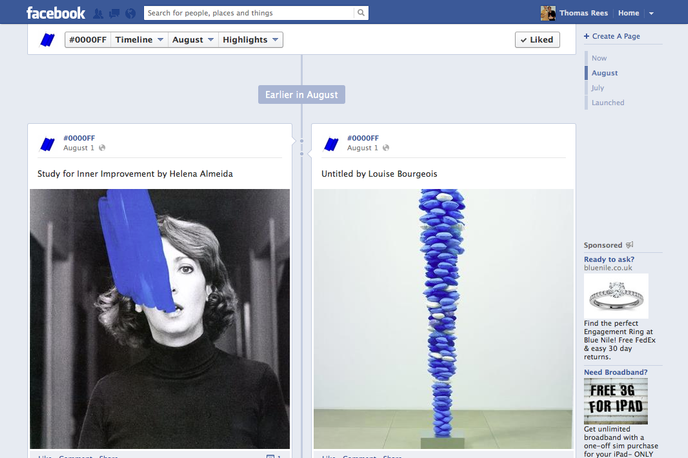
Task: Click Create A Page link
Action: [x=615, y=36]
